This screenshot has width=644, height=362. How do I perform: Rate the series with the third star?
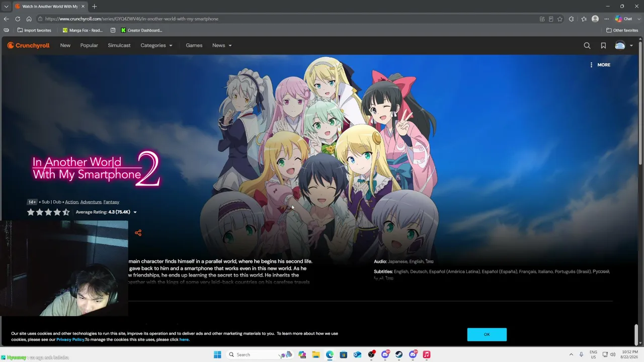[x=48, y=212]
